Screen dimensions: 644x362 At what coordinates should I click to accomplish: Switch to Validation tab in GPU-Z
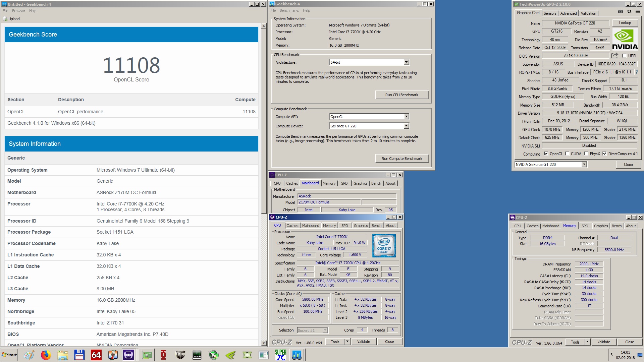[x=589, y=13]
